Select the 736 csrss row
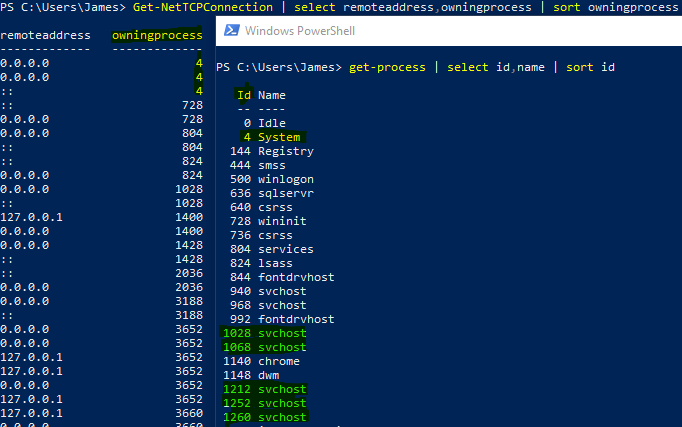 click(x=261, y=235)
